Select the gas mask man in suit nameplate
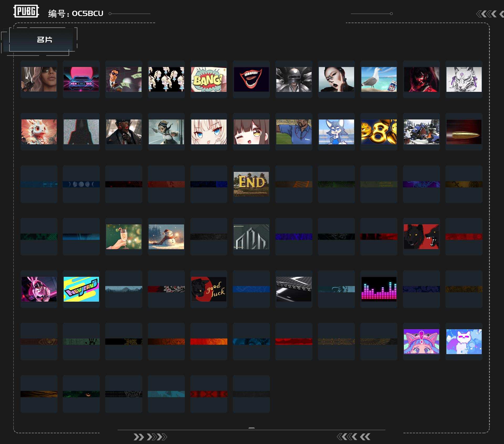The width and height of the screenshot is (504, 444). (124, 132)
